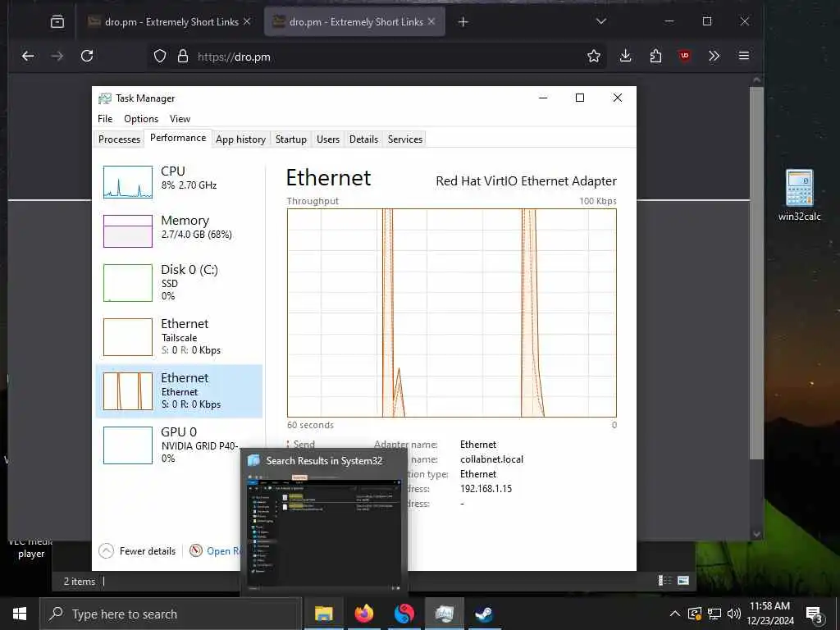Open Firefox hamburger application menu
The width and height of the screenshot is (840, 630).
point(743,57)
